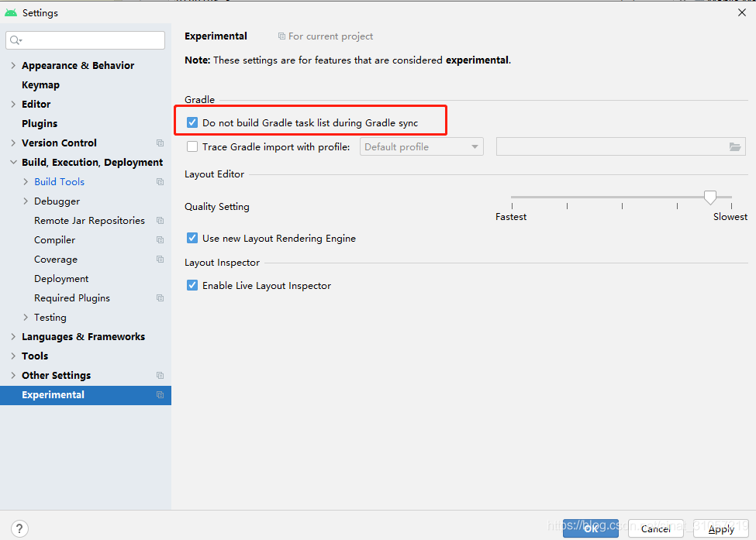Click project-level icon beside Compiler
Viewport: 756px width, 540px height.
coord(160,240)
